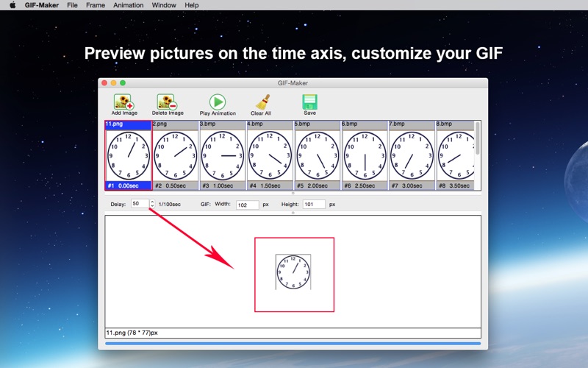Open the GIF-Maker application menu
588x368 pixels.
tap(42, 5)
